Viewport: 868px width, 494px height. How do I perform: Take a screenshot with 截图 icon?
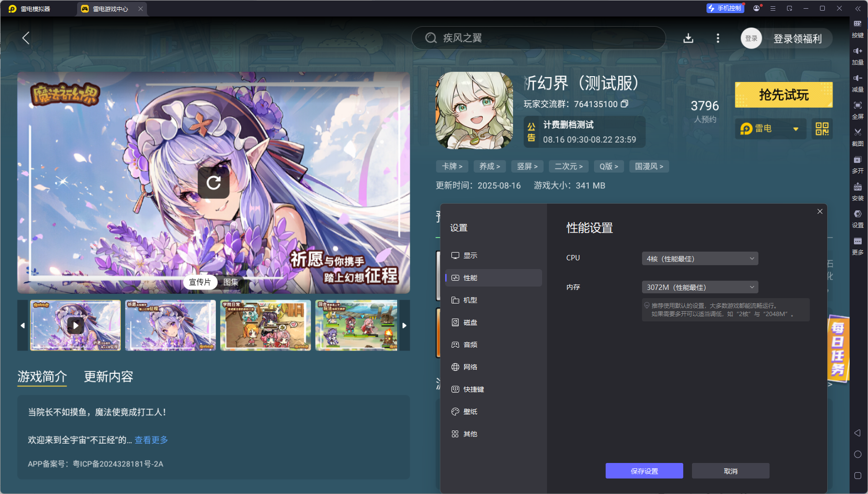coord(857,138)
